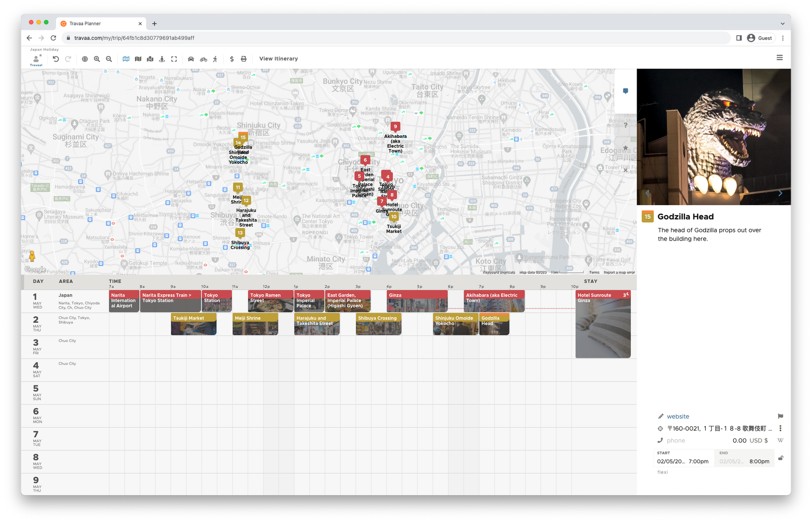Undo the last itinerary change
The image size is (812, 523).
tap(56, 59)
